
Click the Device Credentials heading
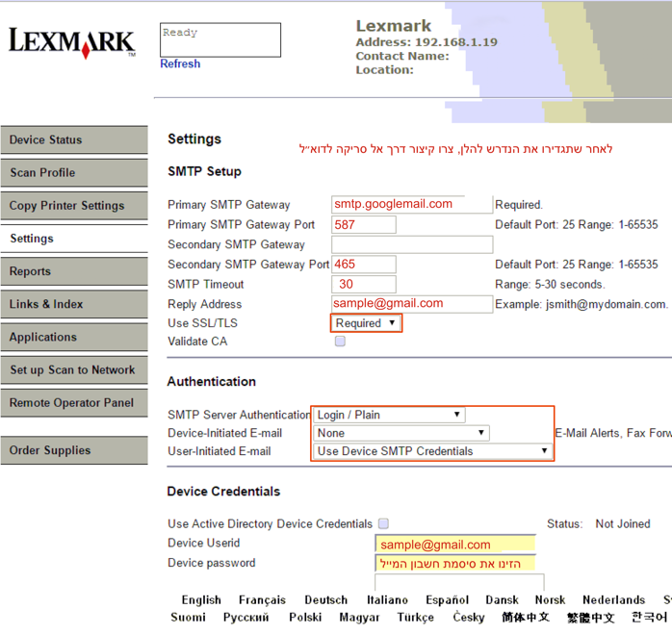click(x=223, y=492)
